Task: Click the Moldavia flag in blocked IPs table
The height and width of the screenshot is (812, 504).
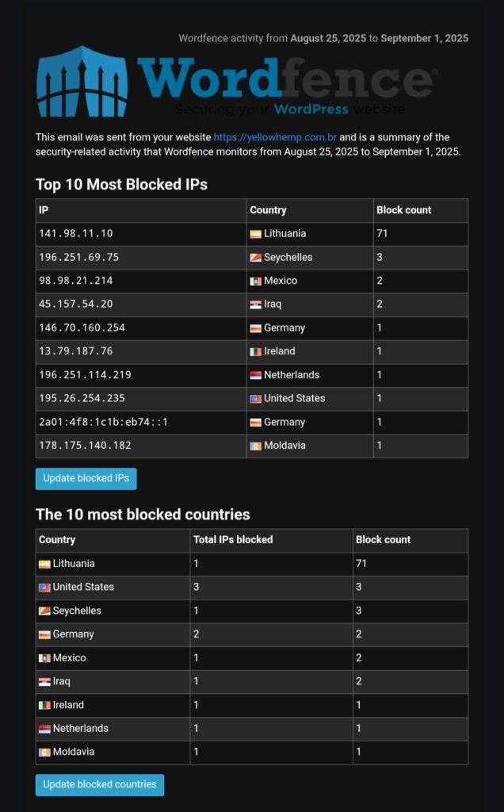Action: [256, 446]
